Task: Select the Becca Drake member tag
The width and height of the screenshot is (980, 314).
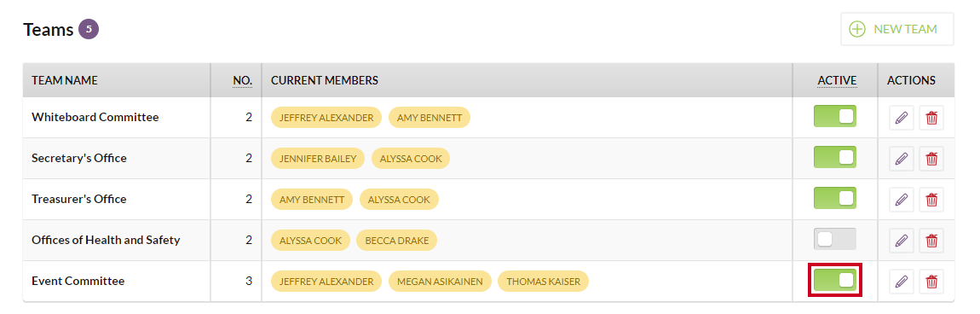Action: (x=396, y=240)
